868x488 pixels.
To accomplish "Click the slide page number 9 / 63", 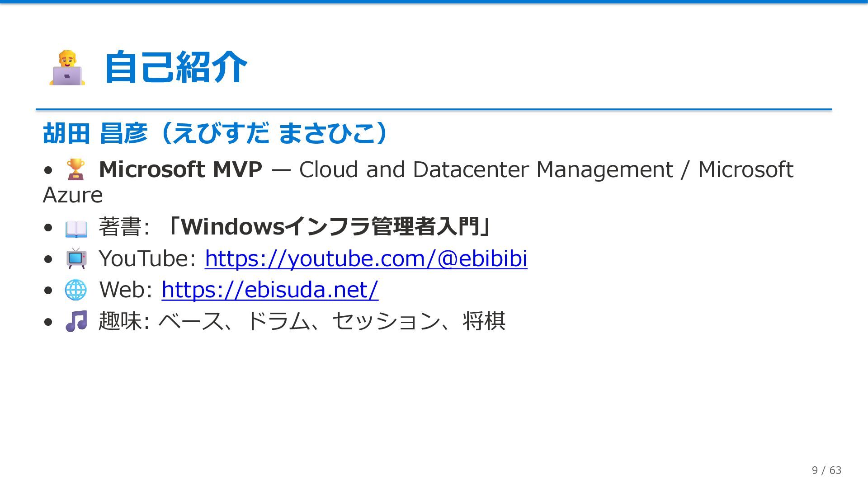I will [826, 470].
